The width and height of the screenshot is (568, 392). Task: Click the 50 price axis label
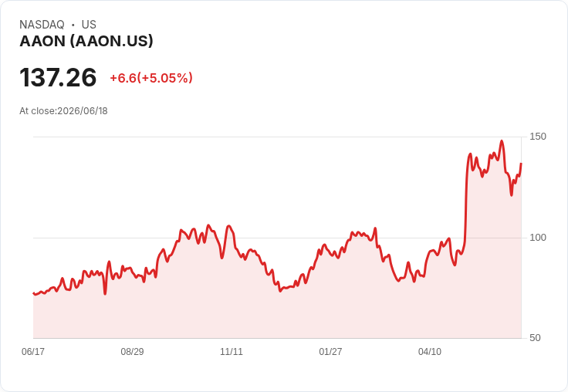(535, 338)
